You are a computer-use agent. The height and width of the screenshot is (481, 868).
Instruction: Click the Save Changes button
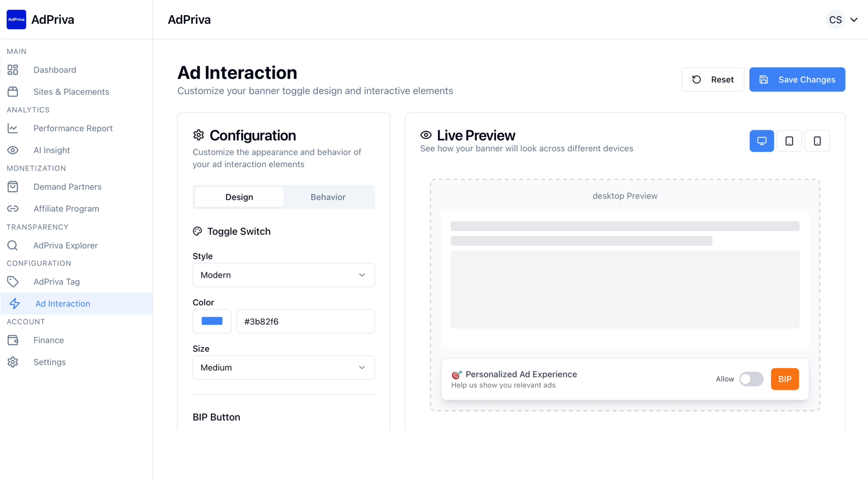tap(797, 80)
